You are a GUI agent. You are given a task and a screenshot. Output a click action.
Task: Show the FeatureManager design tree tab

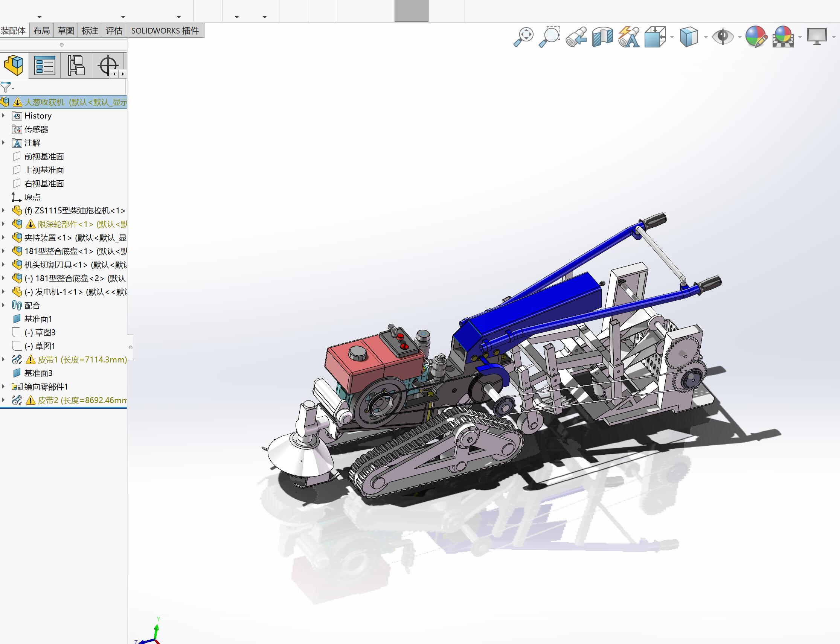pos(14,65)
